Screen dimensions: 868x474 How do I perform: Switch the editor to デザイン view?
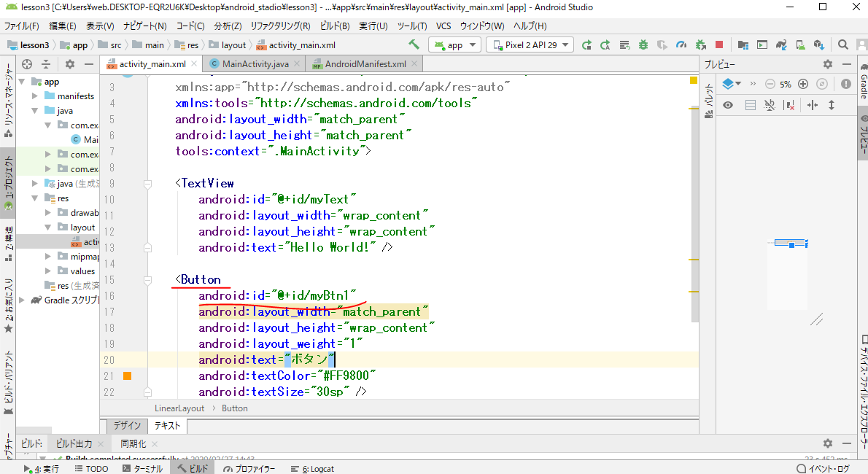coord(127,426)
